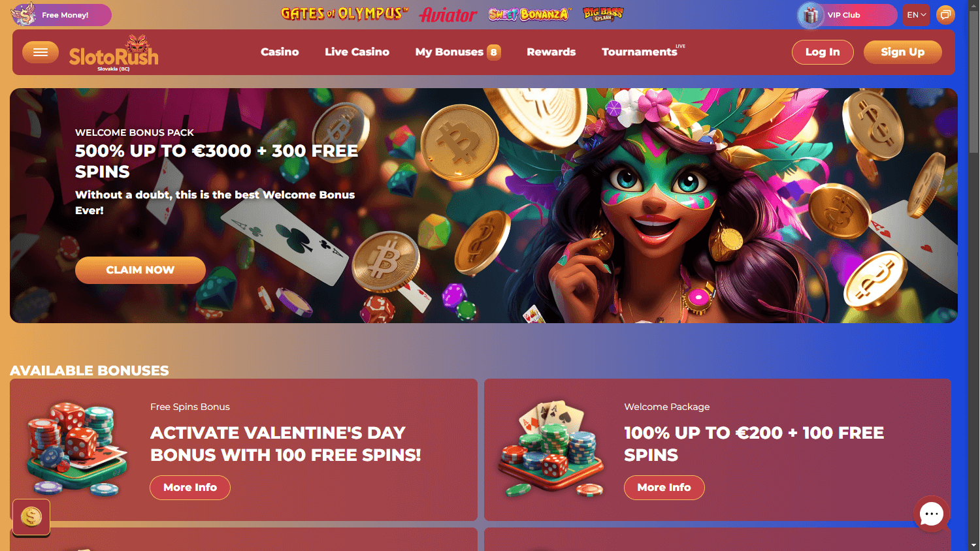Open the Big Bass Splash game logo

pos(603,14)
